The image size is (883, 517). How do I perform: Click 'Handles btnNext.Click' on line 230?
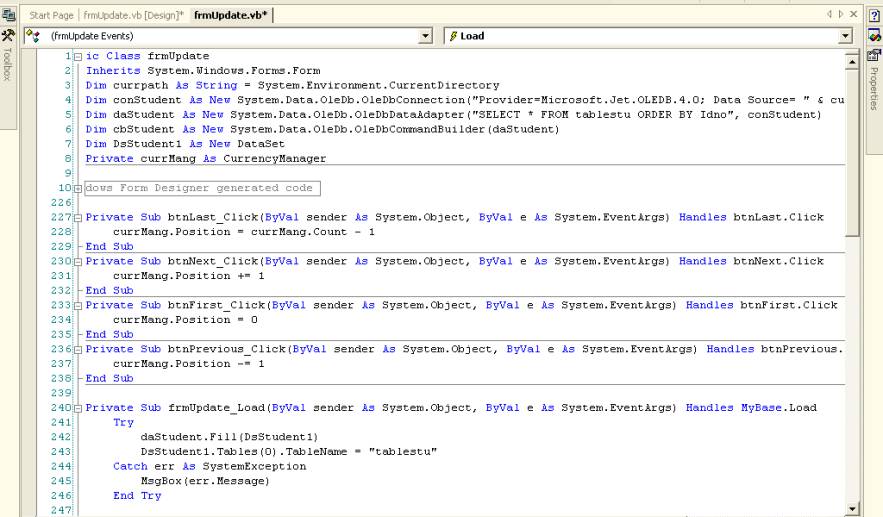(x=751, y=261)
